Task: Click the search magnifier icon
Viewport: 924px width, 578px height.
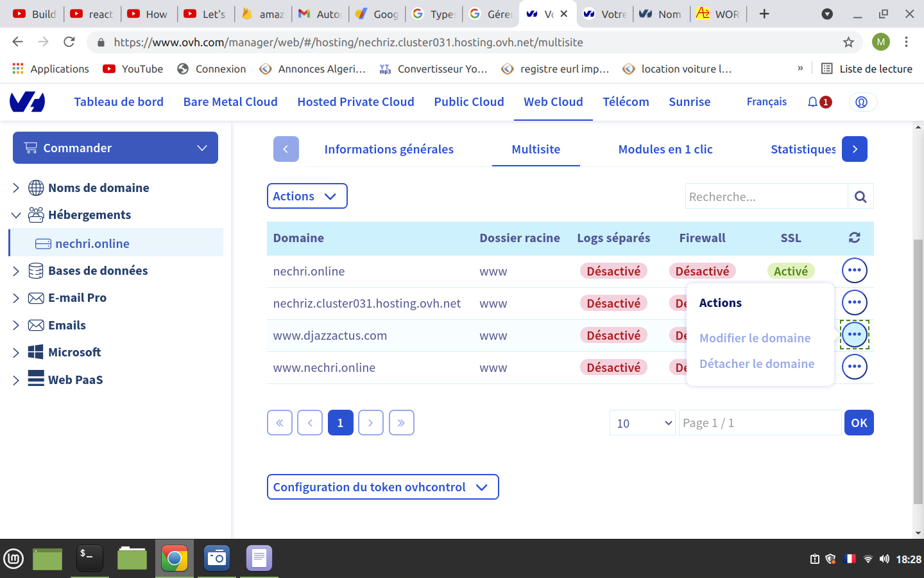Action: click(x=860, y=197)
